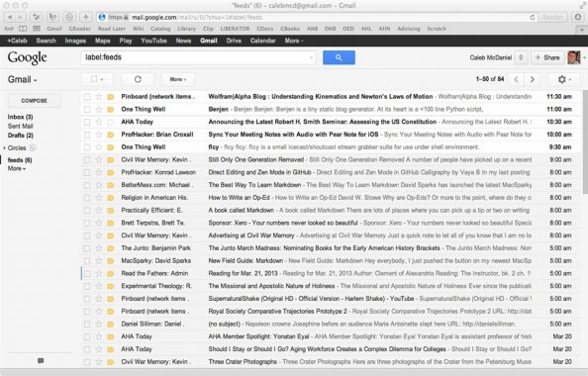This screenshot has height=376, width=588.
Task: Open the Gmail product dropdown
Action: click(23, 79)
